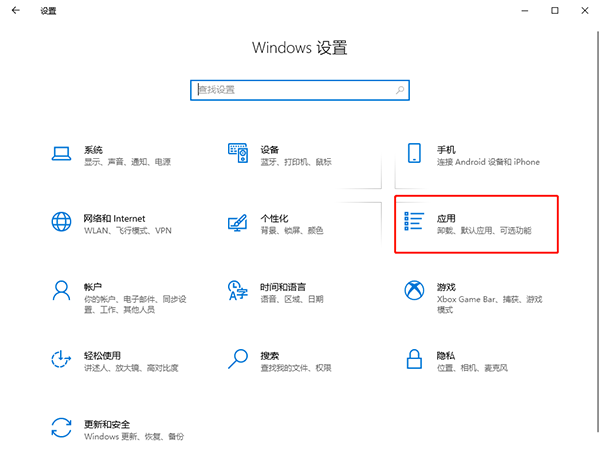
Task: Click the 时间和语言 icon
Action: [x=238, y=291]
